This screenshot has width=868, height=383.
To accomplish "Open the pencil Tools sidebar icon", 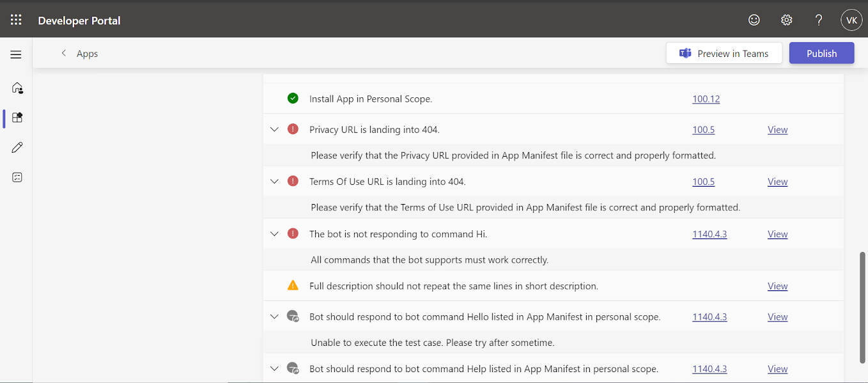I will click(x=17, y=148).
